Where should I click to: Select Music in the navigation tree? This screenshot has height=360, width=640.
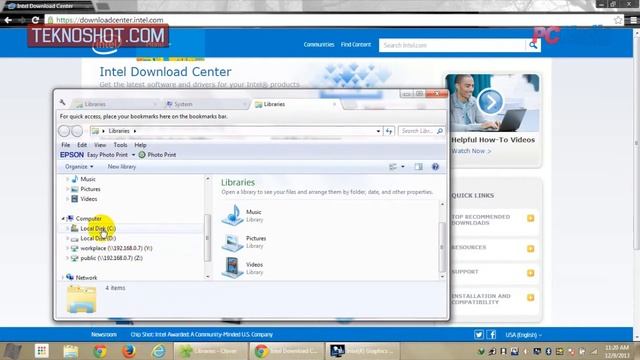pos(88,179)
